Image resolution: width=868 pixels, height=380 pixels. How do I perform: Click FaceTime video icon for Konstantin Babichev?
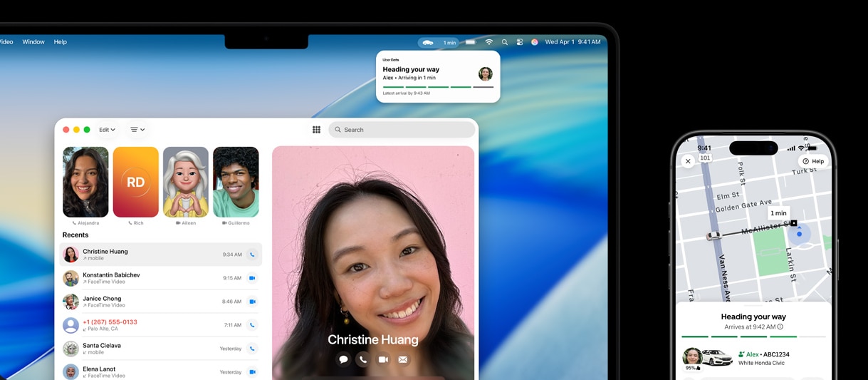[252, 278]
